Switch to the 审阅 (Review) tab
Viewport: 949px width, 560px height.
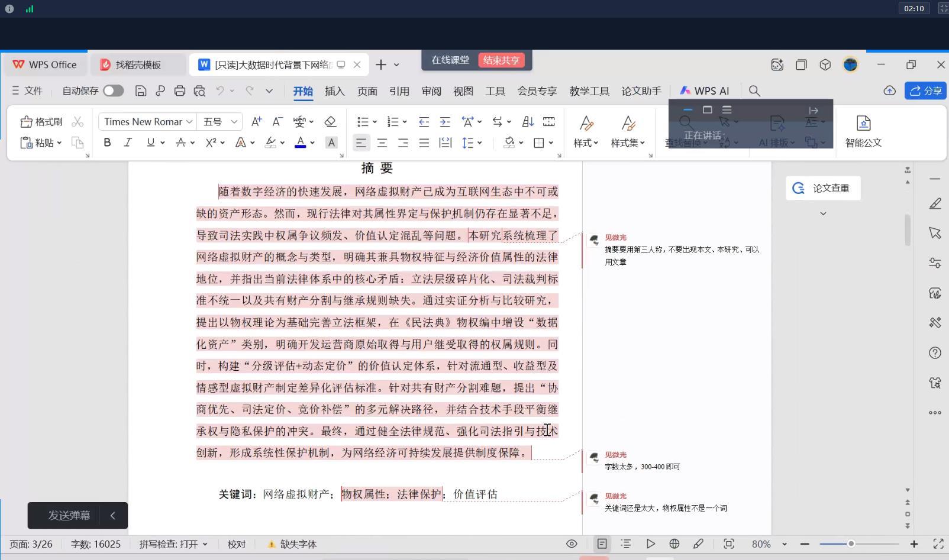click(431, 91)
